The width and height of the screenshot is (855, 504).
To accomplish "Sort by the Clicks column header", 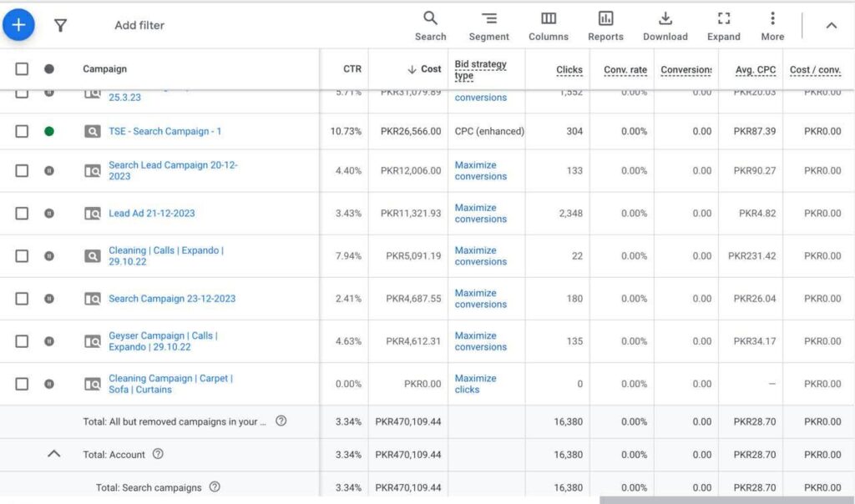I will [569, 69].
